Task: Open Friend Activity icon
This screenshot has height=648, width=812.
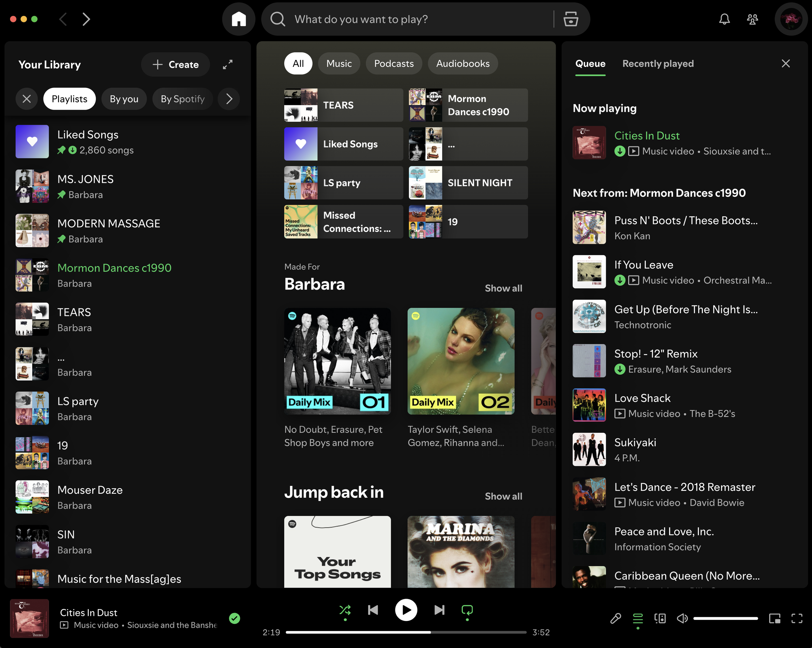Action: click(752, 19)
